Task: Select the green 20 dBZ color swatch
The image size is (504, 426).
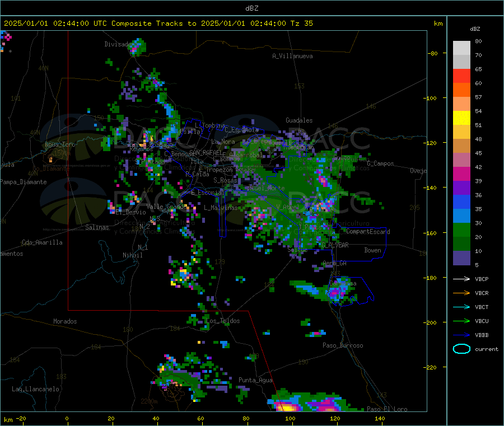Action: coord(461,230)
